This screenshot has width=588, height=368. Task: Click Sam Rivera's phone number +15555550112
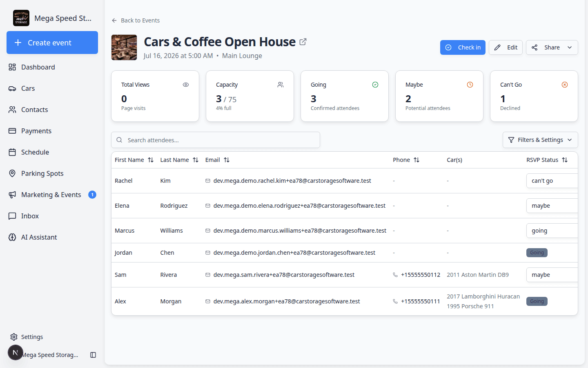click(x=421, y=275)
